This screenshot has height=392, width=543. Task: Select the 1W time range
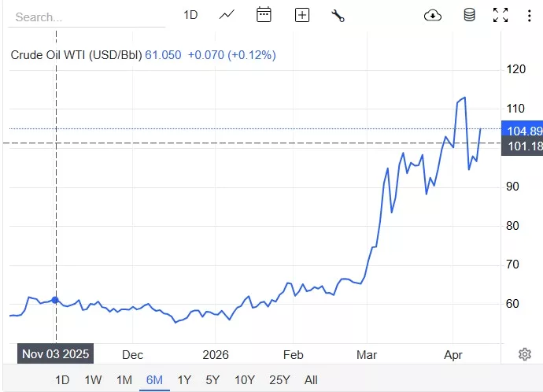[93, 380]
